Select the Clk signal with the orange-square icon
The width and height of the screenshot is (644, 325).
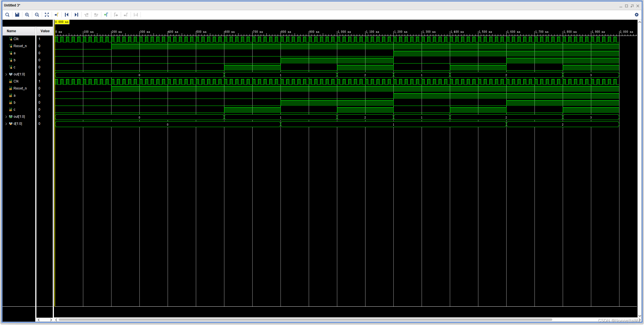16,81
